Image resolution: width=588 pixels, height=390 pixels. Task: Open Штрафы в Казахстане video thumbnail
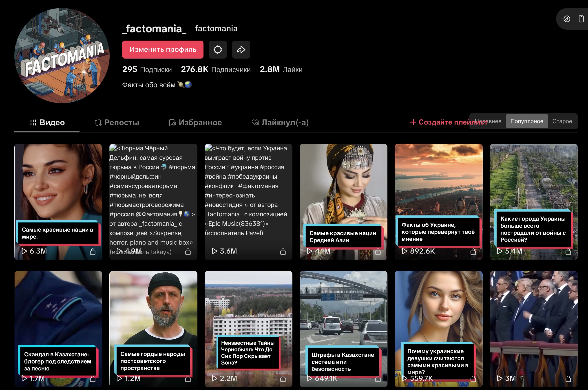tap(343, 323)
